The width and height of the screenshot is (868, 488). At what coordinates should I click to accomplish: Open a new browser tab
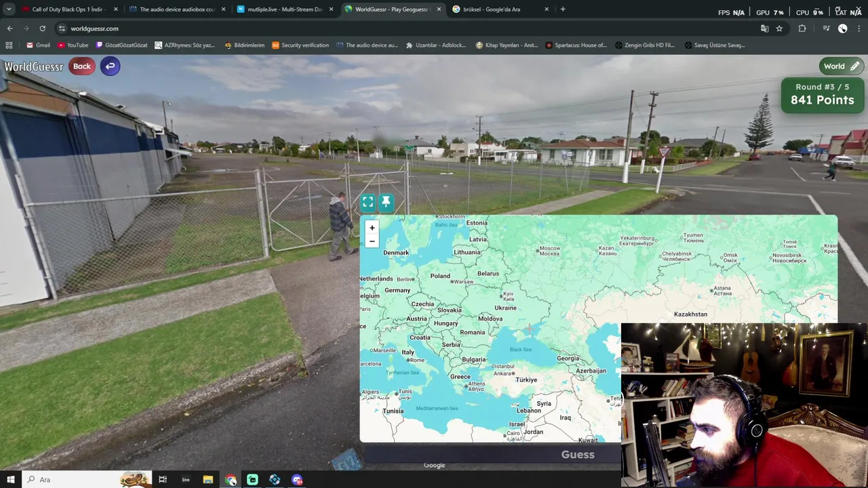point(563,9)
